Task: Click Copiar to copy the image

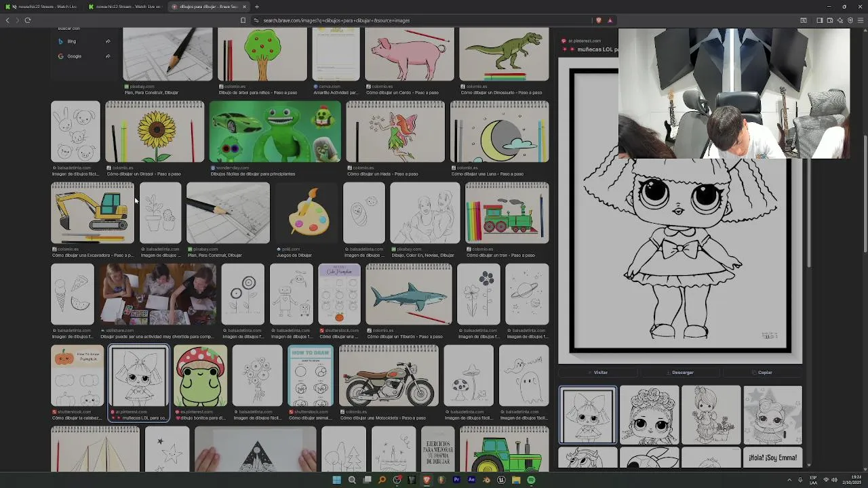Action: point(762,372)
